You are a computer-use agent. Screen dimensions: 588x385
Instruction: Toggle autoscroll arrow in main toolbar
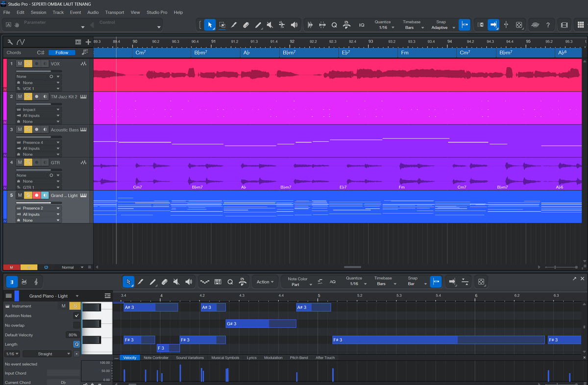point(494,24)
